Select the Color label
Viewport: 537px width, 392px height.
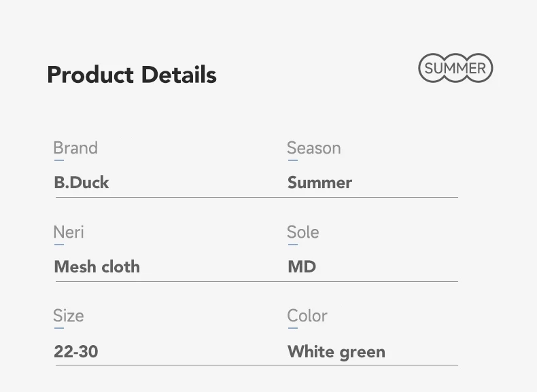307,316
